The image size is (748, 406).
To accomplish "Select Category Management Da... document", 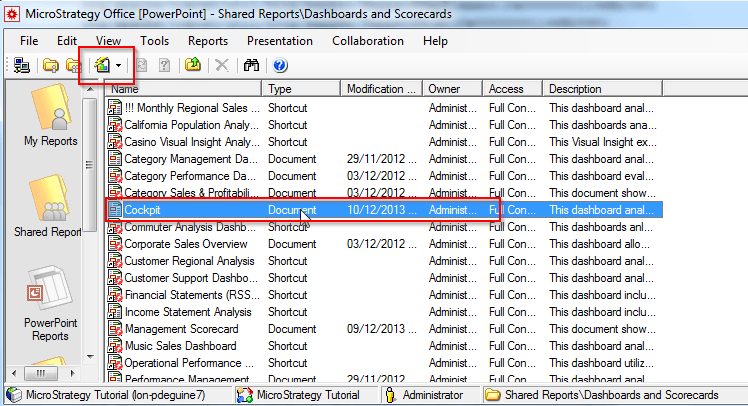I will (x=384, y=159).
